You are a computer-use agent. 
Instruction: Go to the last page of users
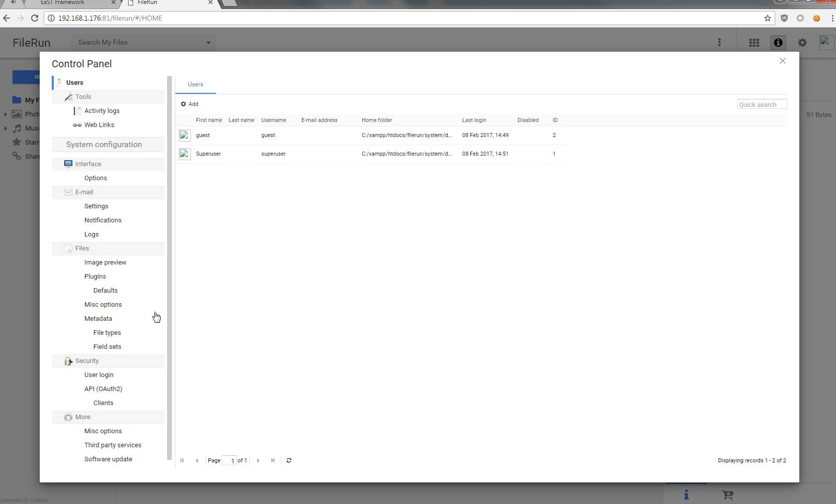click(x=273, y=460)
